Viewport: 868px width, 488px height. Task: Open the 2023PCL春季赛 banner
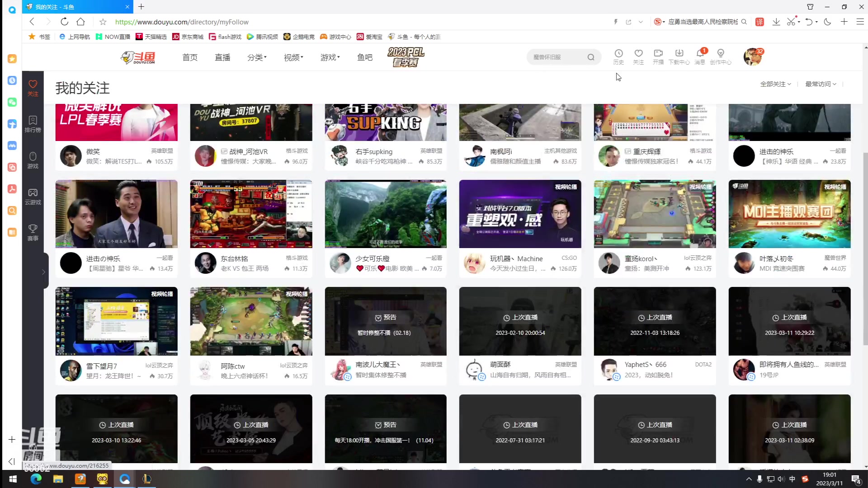(406, 57)
